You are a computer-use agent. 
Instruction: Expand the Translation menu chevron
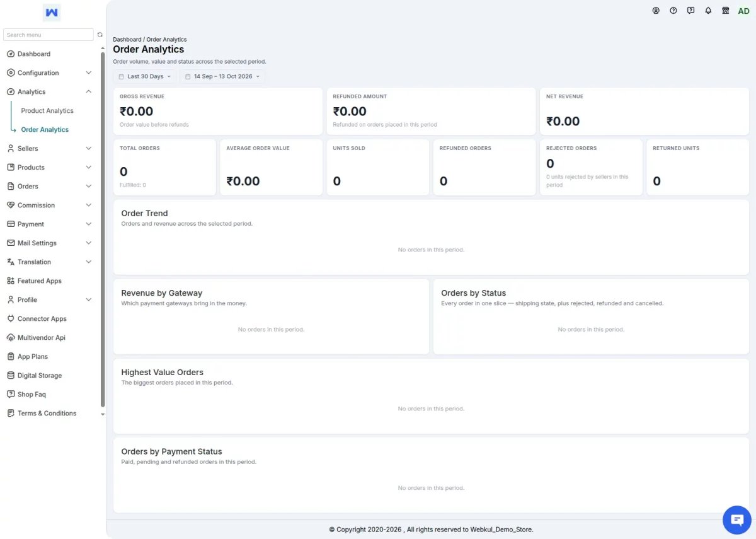[88, 262]
